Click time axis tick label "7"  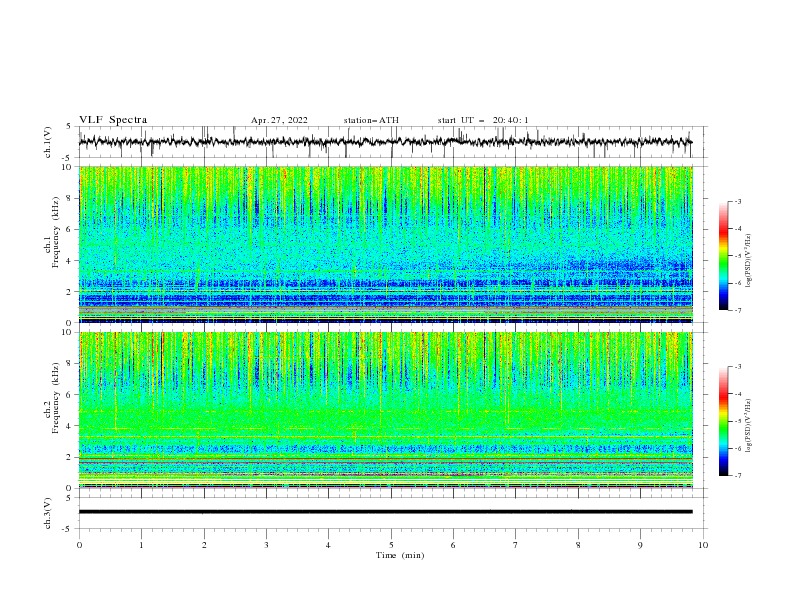click(x=516, y=545)
